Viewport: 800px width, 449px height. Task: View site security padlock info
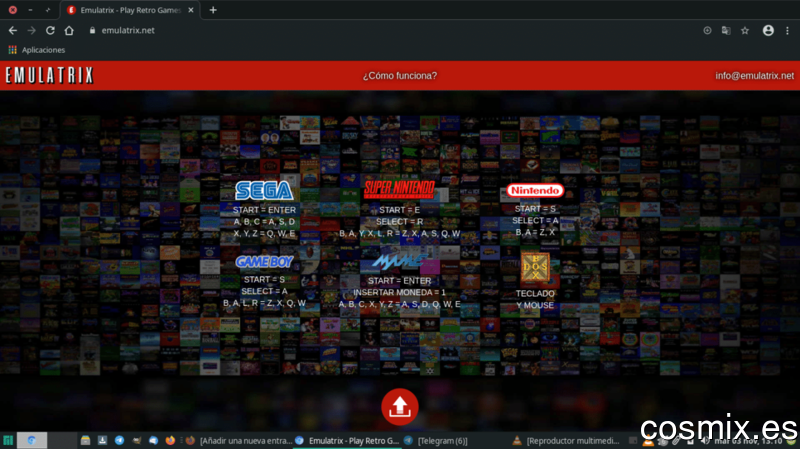pos(92,31)
